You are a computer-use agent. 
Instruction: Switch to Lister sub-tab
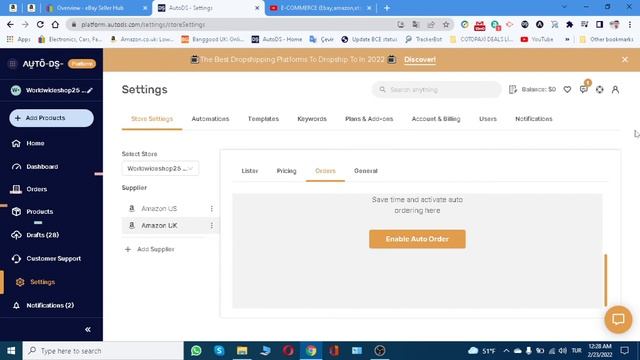point(249,171)
